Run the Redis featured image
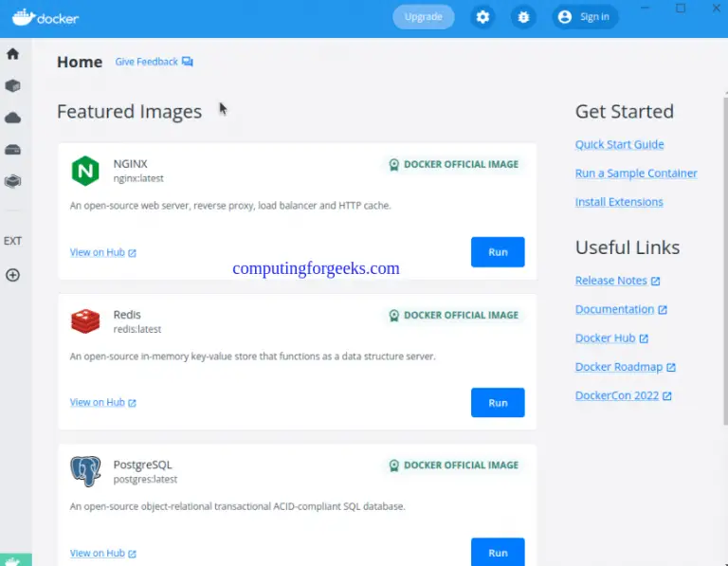The image size is (728, 566). point(498,403)
